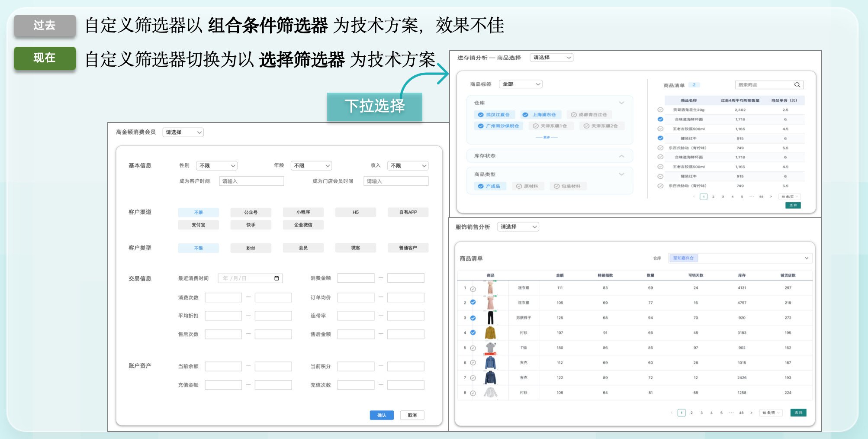Viewport: 868px width, 439px height.
Task: Select the 王老吉胶瓶500ml row checkbox
Action: pyautogui.click(x=660, y=129)
